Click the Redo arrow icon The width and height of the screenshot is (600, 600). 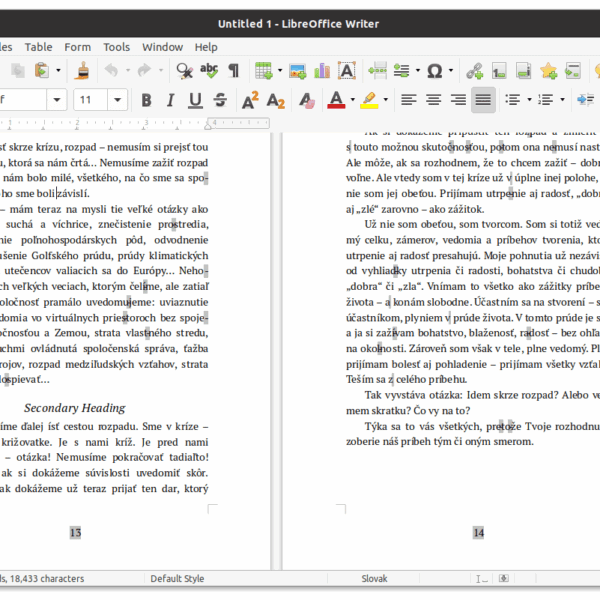(144, 70)
